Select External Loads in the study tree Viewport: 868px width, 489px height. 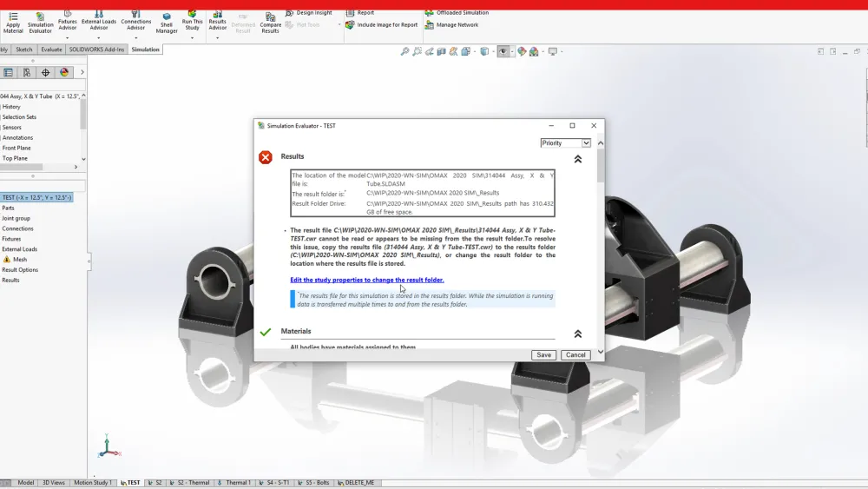click(x=19, y=249)
